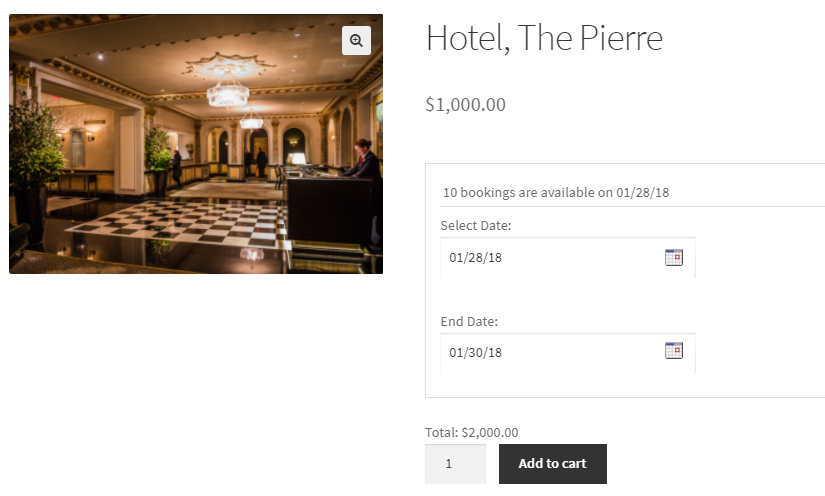Screen dimensions: 825x496
Task: Click the End Date label
Action: click(469, 321)
